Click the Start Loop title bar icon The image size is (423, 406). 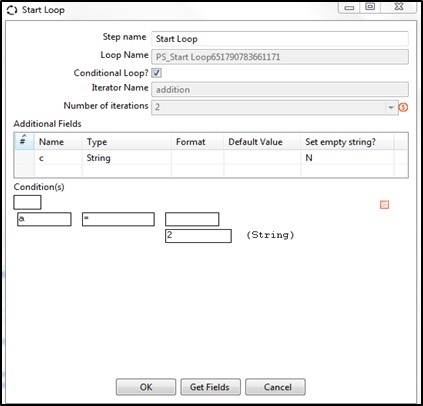[x=12, y=10]
